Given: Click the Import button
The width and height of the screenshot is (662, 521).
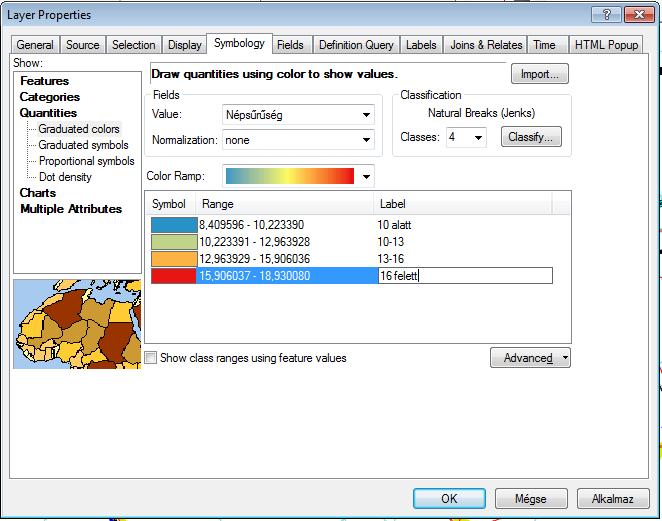Looking at the screenshot, I should (540, 74).
